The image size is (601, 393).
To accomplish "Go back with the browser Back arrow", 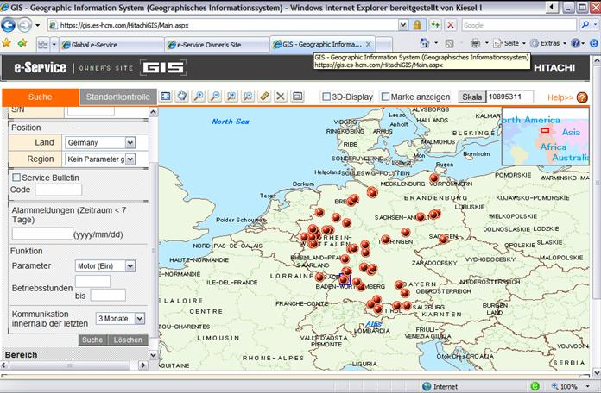I will point(8,25).
